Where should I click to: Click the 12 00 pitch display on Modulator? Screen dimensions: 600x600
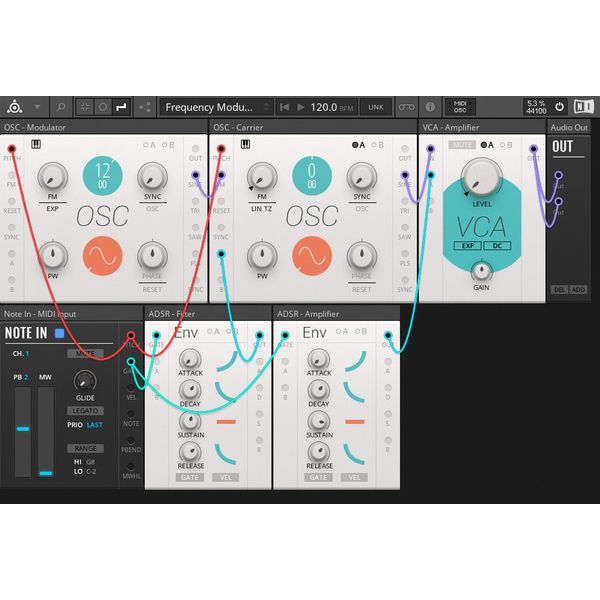[x=103, y=176]
